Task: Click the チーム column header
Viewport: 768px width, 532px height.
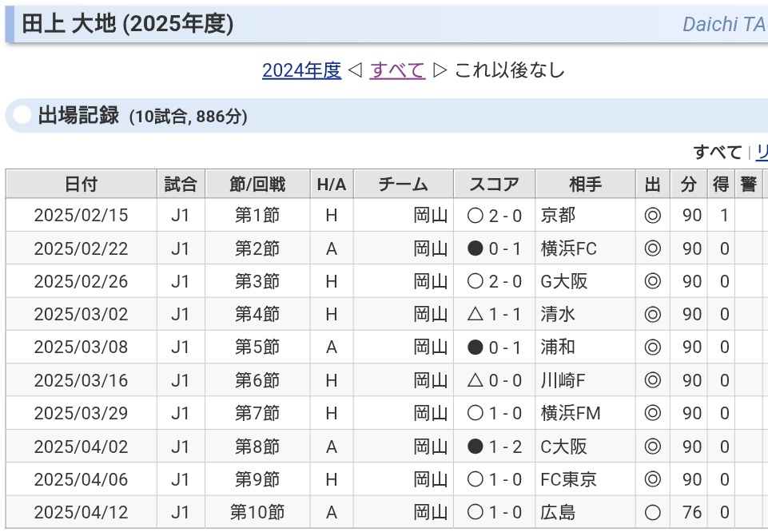Action: (x=404, y=184)
